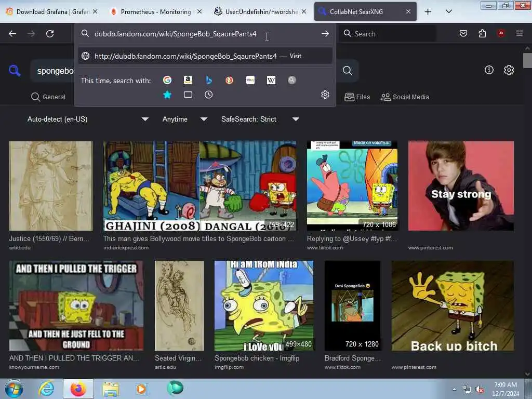Search this time with DuckDuckGo
532x399 pixels.
[x=229, y=80]
